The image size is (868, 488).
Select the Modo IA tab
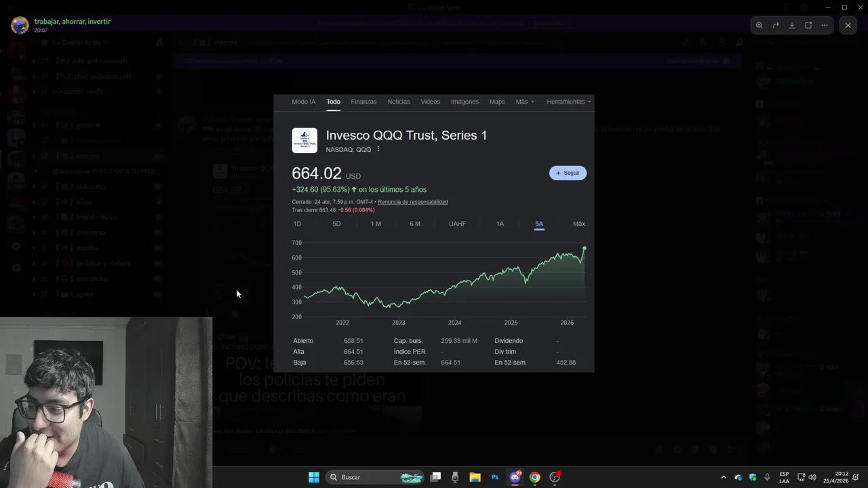pos(304,102)
